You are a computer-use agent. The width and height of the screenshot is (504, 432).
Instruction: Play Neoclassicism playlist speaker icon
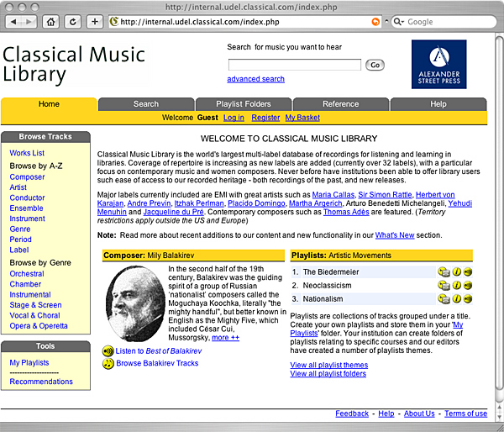click(468, 285)
